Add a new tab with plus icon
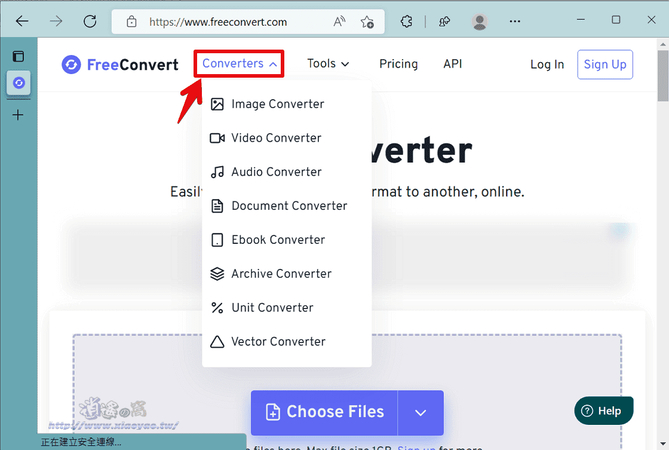The width and height of the screenshot is (669, 450). point(18,115)
